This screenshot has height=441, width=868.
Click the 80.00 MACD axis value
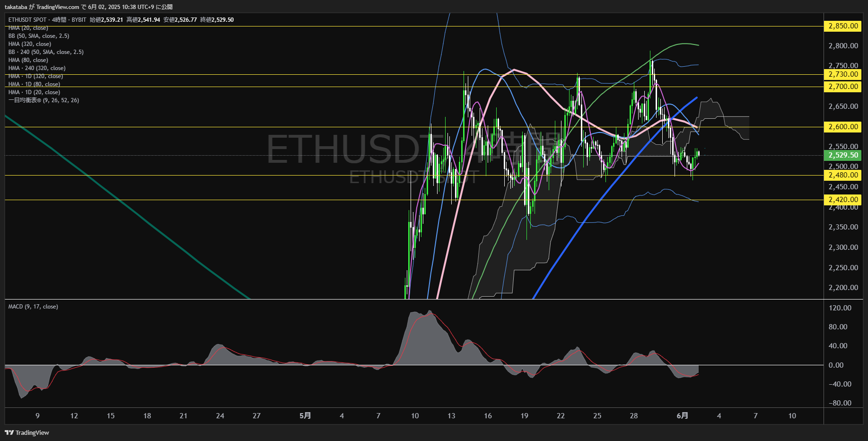pyautogui.click(x=838, y=327)
